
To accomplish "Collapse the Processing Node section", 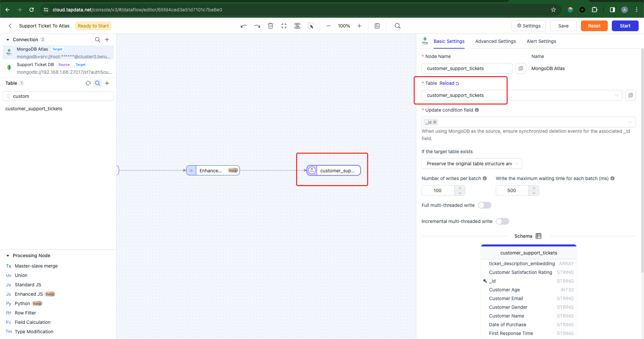I will [8, 256].
